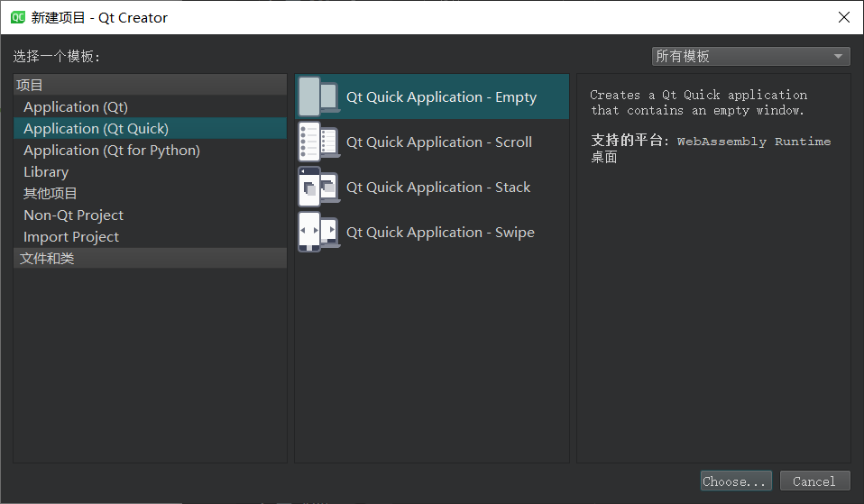Open the 所有模板 template filter dropdown

coord(750,56)
